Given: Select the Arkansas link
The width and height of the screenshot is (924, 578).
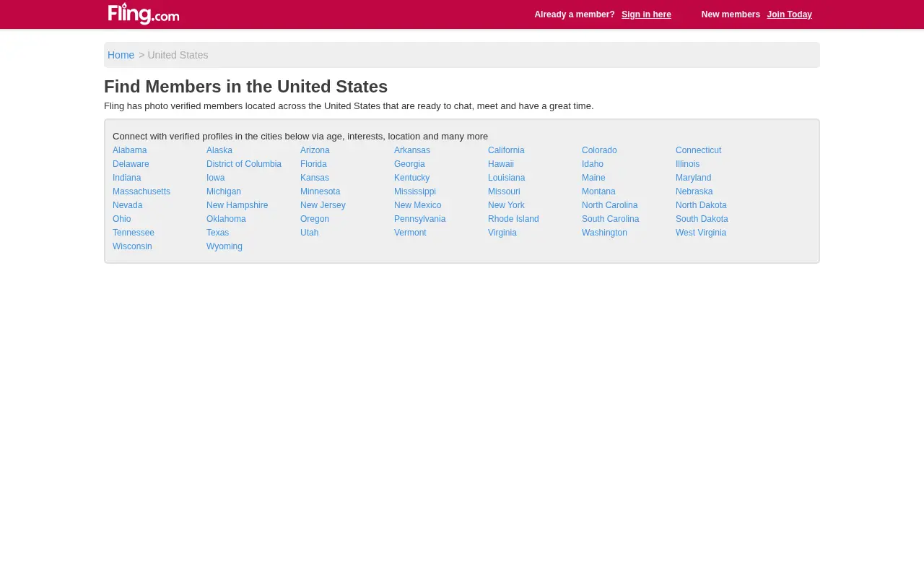Looking at the screenshot, I should pyautogui.click(x=412, y=150).
